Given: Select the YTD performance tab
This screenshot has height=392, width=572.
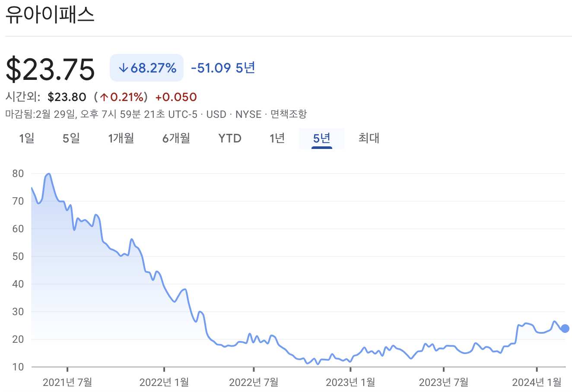Looking at the screenshot, I should (229, 138).
